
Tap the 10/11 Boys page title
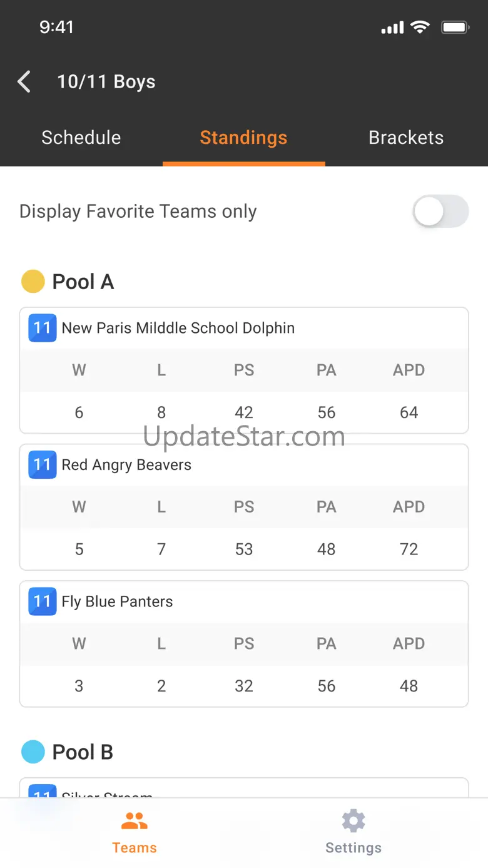[x=106, y=82]
